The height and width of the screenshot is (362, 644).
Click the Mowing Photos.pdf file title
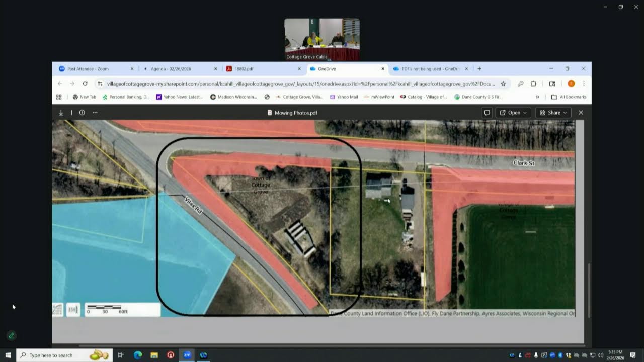pyautogui.click(x=296, y=113)
